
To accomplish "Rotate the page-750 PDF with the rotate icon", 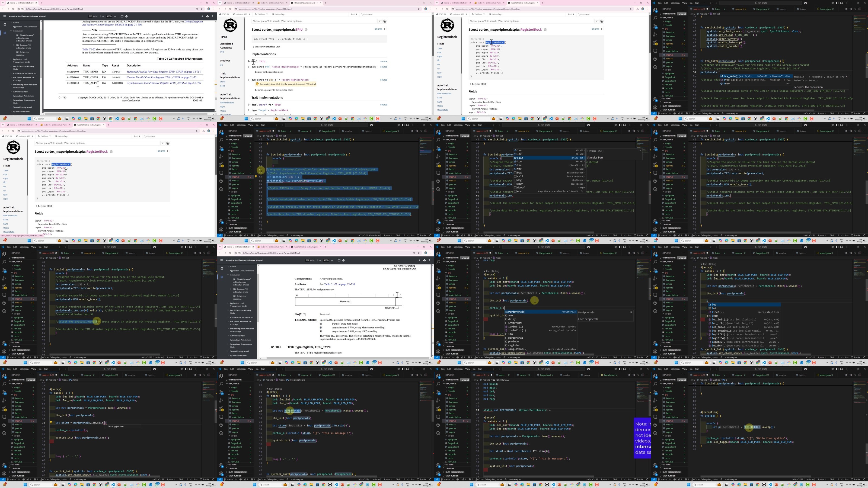I will (127, 16).
